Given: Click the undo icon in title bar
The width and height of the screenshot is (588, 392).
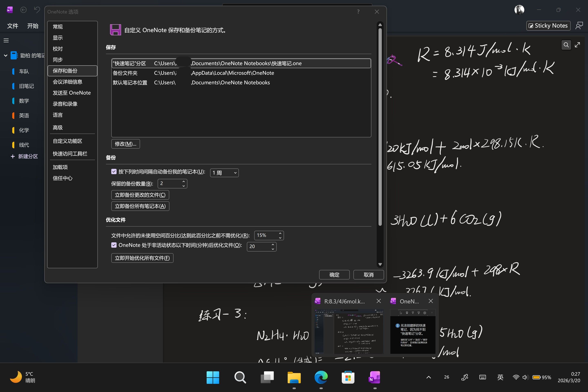Looking at the screenshot, I should (37, 10).
